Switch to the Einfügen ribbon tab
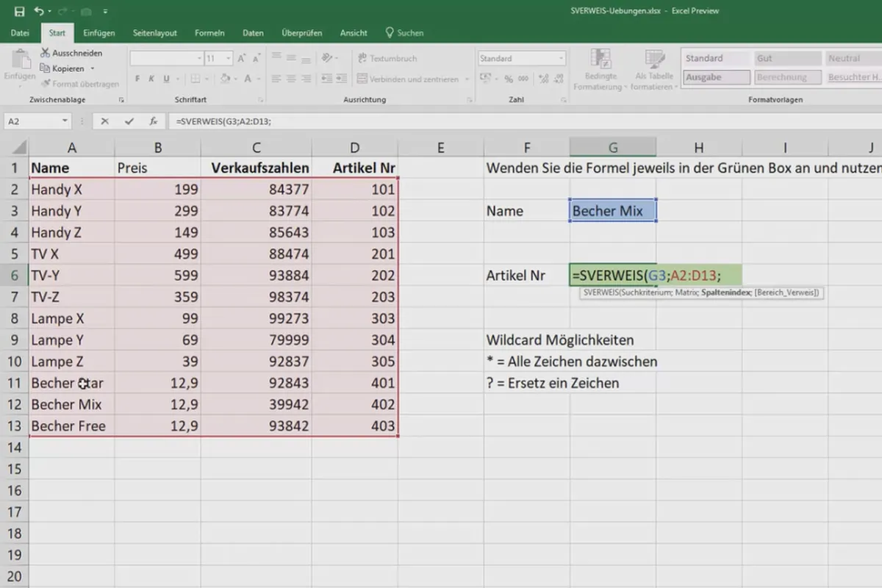Image resolution: width=882 pixels, height=588 pixels. point(98,33)
